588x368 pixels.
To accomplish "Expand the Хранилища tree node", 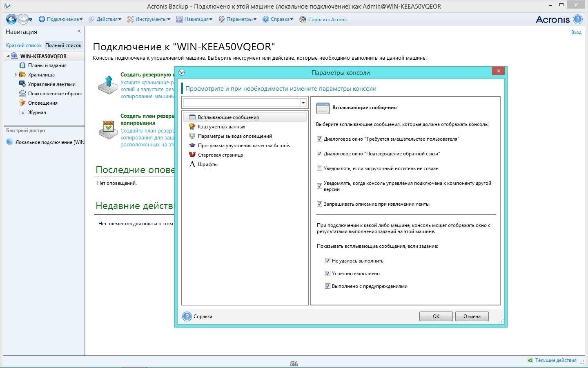I will click(x=16, y=75).
